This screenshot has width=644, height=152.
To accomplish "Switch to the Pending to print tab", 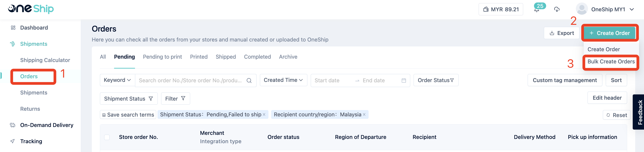I will click(162, 57).
